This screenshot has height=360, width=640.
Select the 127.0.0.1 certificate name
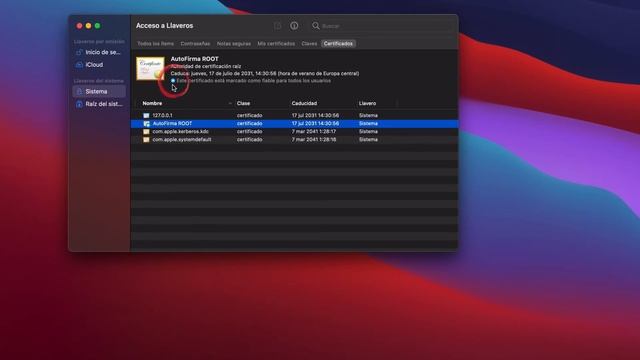(162, 116)
